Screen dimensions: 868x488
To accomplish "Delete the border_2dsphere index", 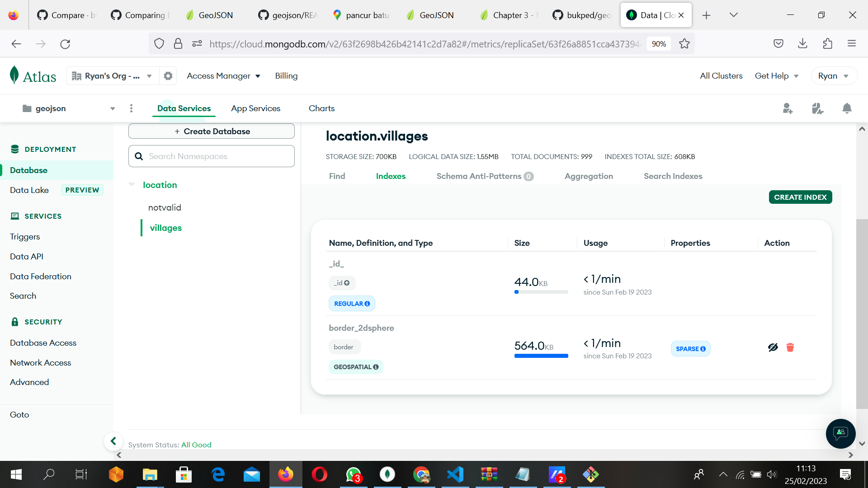I will coord(790,347).
